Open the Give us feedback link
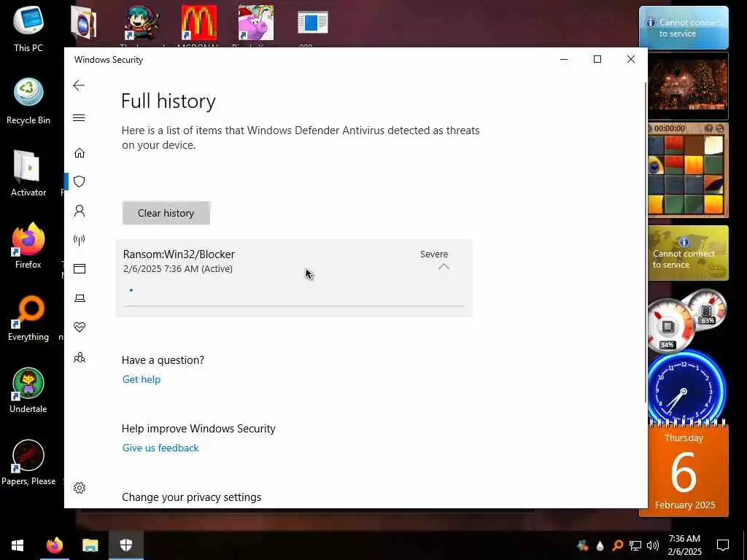The height and width of the screenshot is (560, 747). click(160, 448)
